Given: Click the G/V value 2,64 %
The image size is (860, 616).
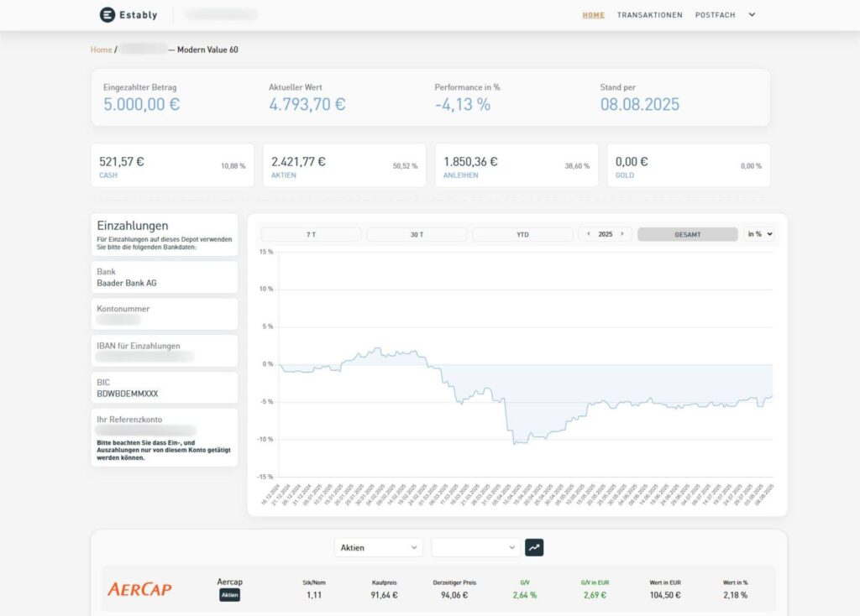Looking at the screenshot, I should pos(525,595).
